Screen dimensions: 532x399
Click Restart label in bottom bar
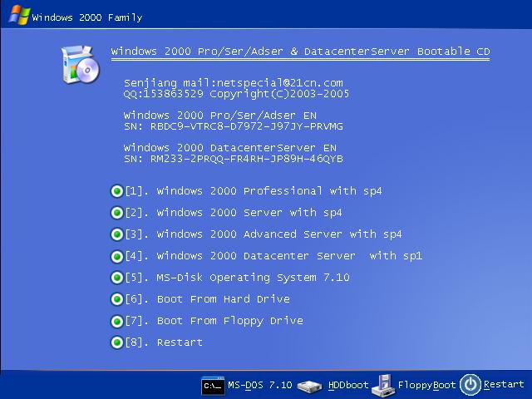click(x=504, y=384)
